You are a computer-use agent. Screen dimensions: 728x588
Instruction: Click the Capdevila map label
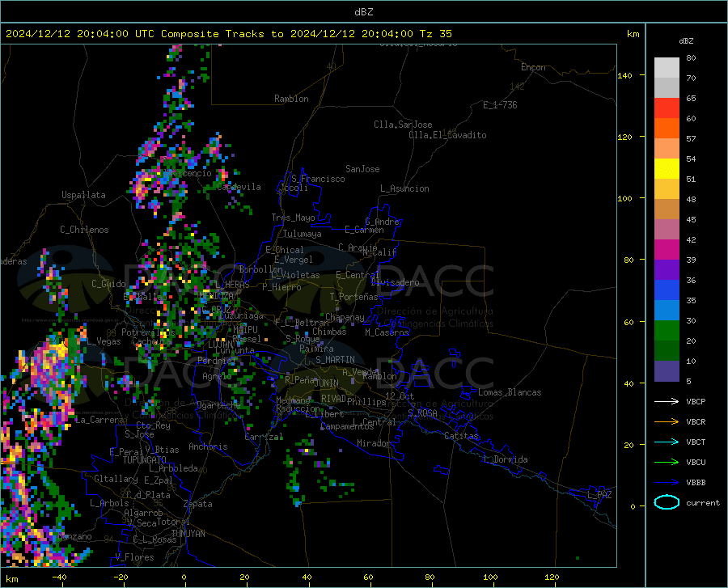pos(239,187)
